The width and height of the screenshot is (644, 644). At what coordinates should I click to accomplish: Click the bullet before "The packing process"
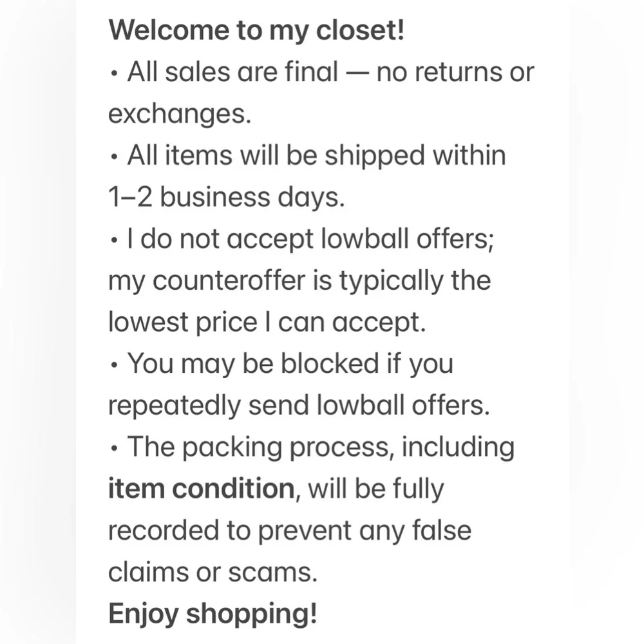click(x=114, y=449)
